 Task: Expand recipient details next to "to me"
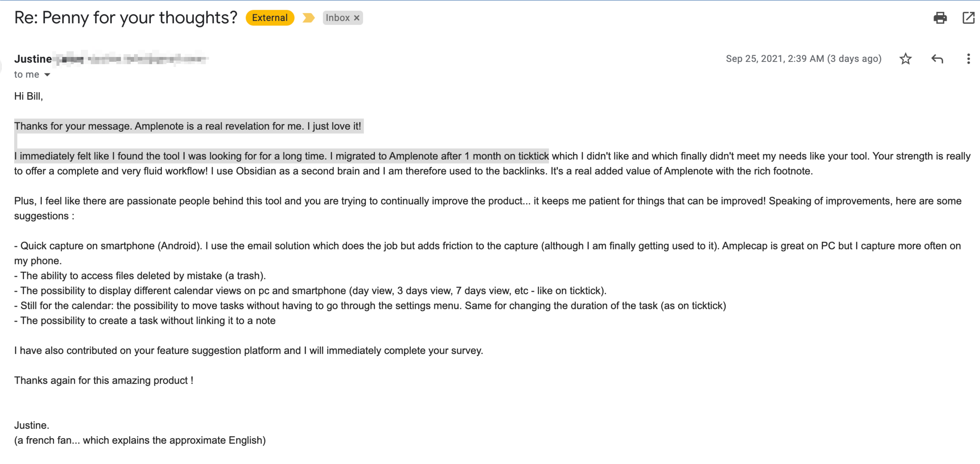[x=47, y=75]
